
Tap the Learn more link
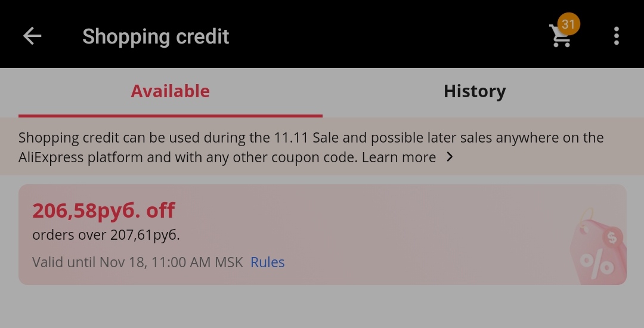[398, 157]
